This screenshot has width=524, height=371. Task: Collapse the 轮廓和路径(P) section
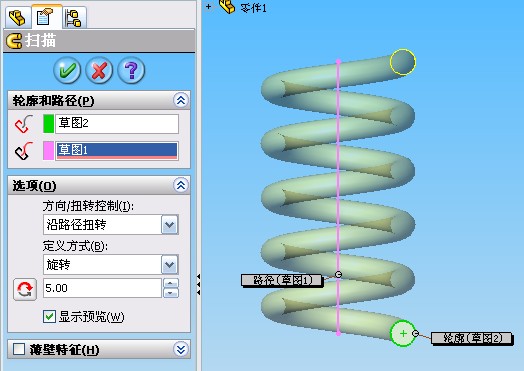[181, 100]
